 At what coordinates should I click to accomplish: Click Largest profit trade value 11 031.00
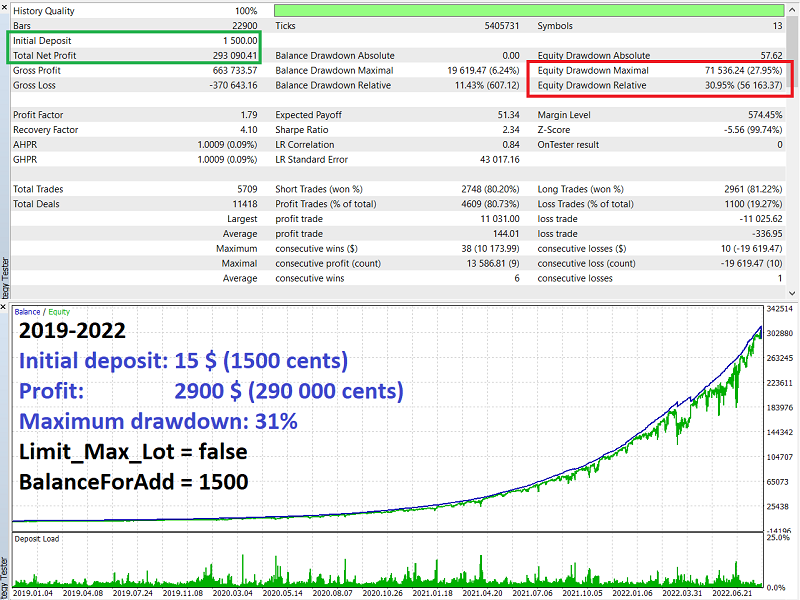click(500, 219)
